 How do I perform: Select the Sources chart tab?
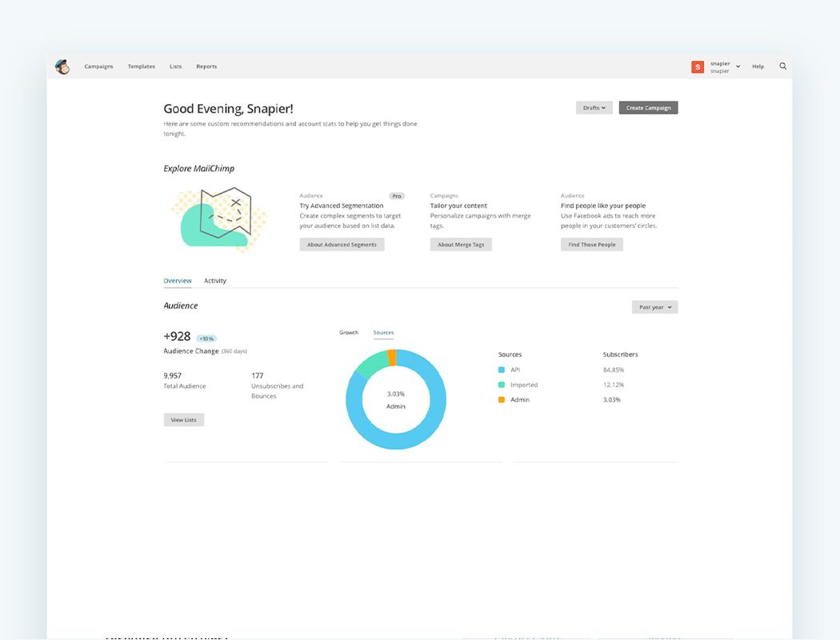(x=383, y=333)
